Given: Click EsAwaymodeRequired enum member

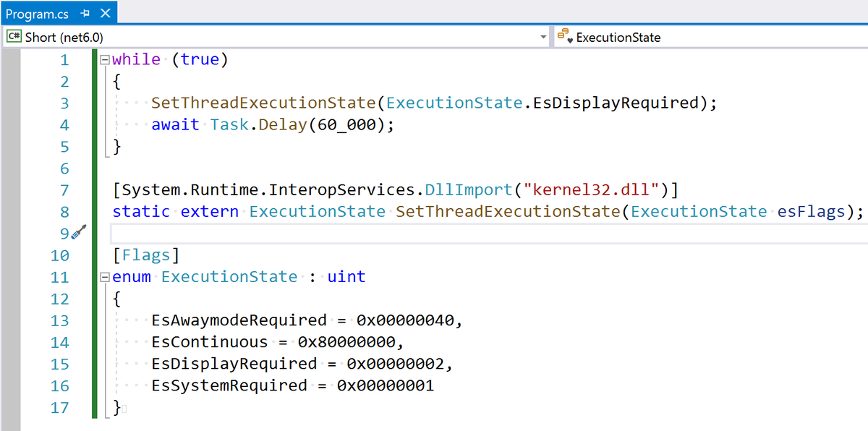Looking at the screenshot, I should click(239, 320).
